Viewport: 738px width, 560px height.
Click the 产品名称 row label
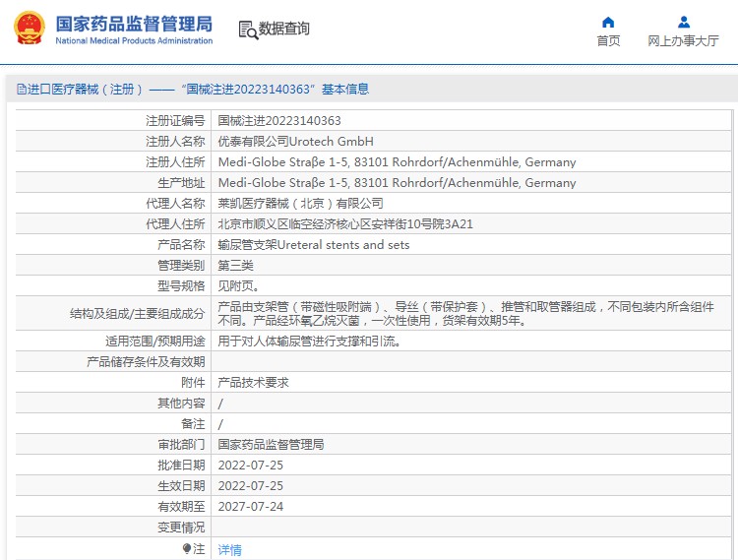click(181, 245)
